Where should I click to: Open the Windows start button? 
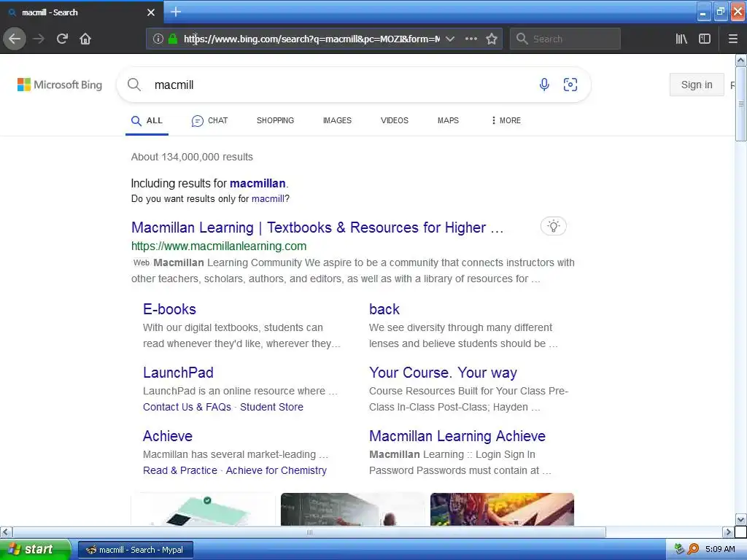tap(34, 550)
